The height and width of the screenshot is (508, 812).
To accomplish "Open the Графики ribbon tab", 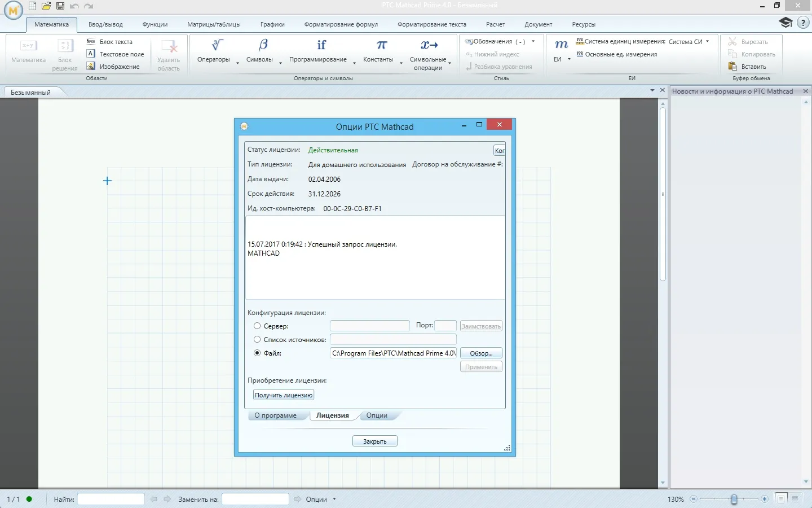I will pos(272,24).
